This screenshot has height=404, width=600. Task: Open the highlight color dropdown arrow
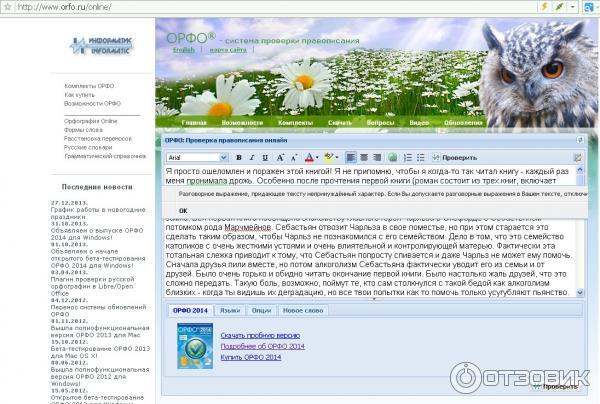[x=337, y=157]
